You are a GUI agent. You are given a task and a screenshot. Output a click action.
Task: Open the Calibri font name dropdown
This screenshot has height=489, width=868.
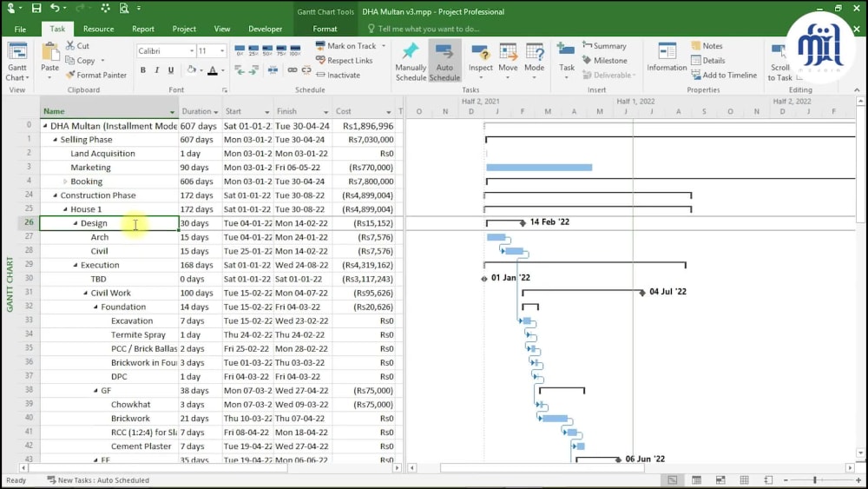click(x=192, y=51)
